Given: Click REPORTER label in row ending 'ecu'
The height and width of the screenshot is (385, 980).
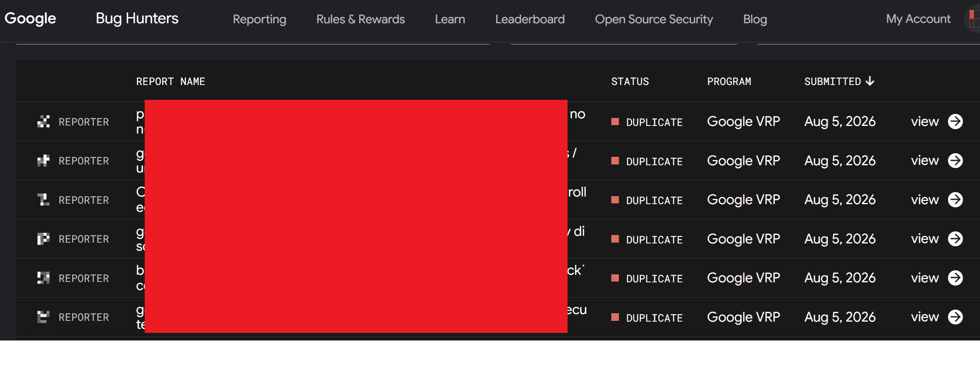Looking at the screenshot, I should click(84, 317).
